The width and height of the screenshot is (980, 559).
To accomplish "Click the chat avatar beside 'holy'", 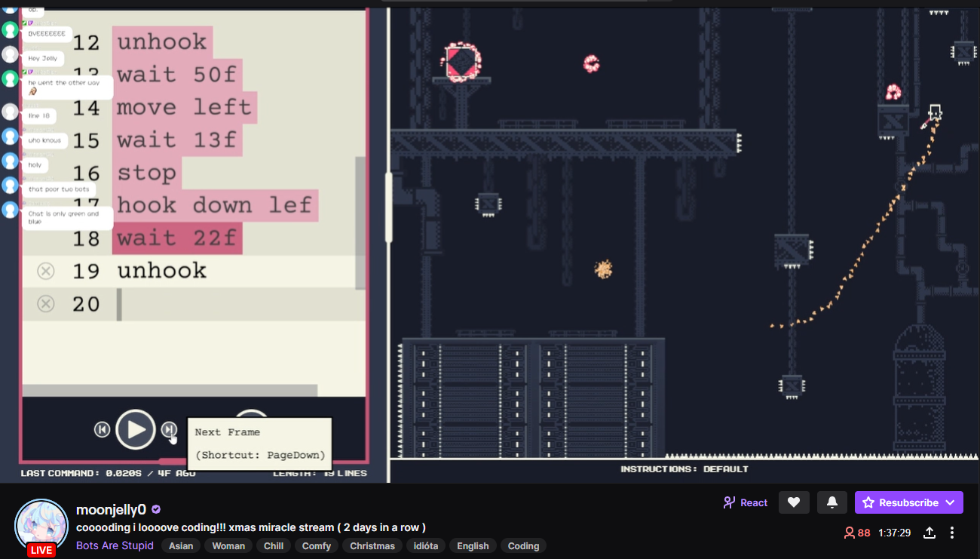I will [x=10, y=161].
